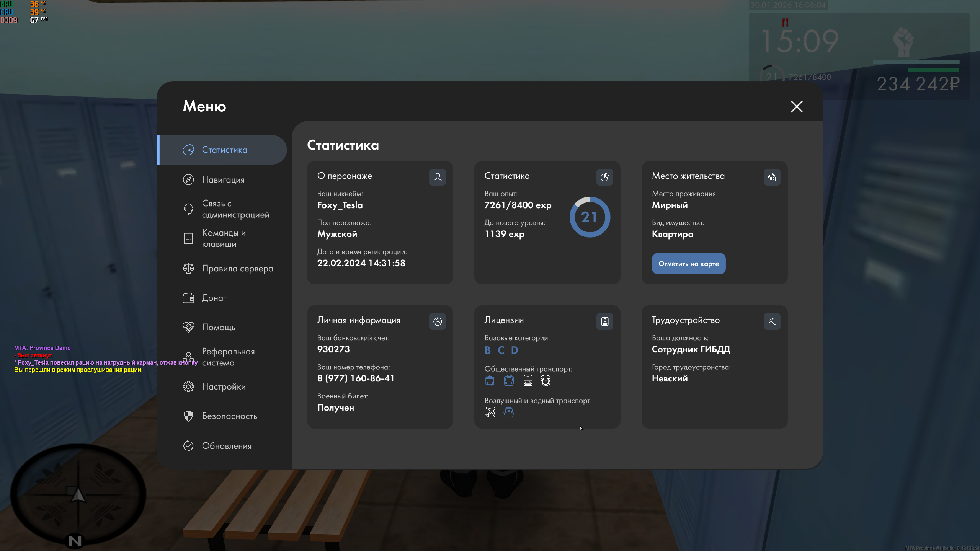This screenshot has height=551, width=980.
Task: Click the pickaxe icon in Трудоустройство card
Action: pos(772,321)
